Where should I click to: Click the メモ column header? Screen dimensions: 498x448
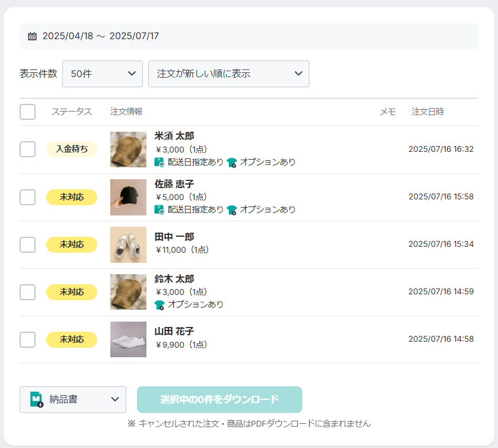(388, 112)
